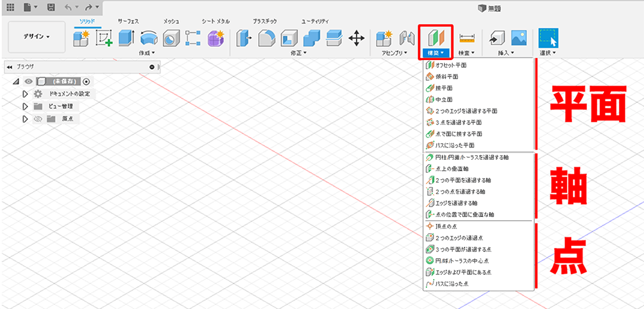Switch to the ユーティリティ tab
Image resolution: width=644 pixels, height=309 pixels.
[x=315, y=21]
